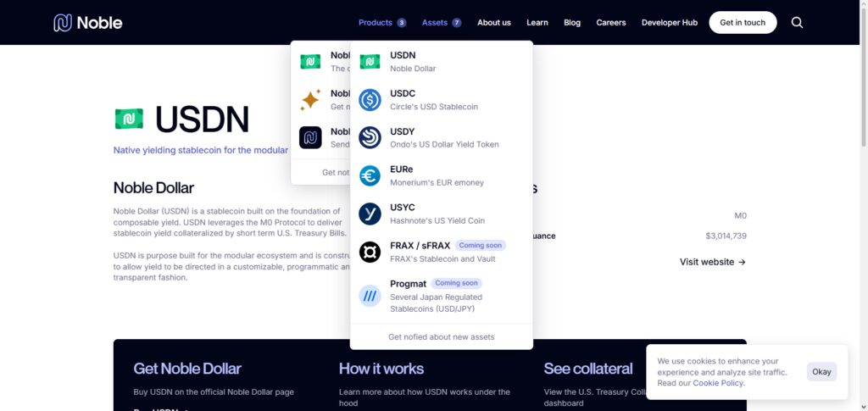Click the See collateral heading
The width and height of the screenshot is (868, 411).
tap(588, 369)
